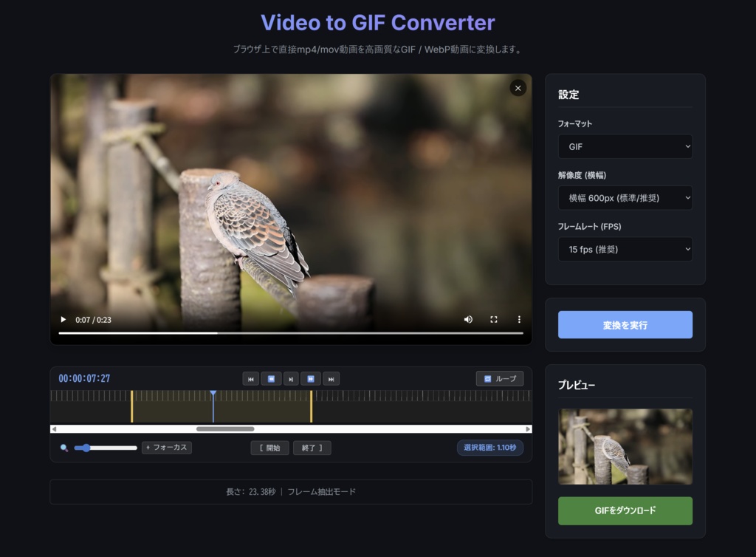Click the magnifier zoom icon in the timeline
Image resolution: width=756 pixels, height=557 pixels.
pos(63,448)
